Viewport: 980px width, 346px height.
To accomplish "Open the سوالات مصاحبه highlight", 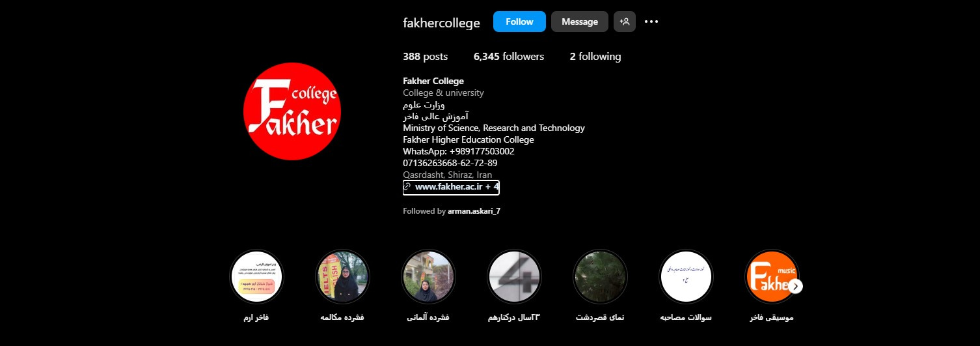I will [687, 277].
